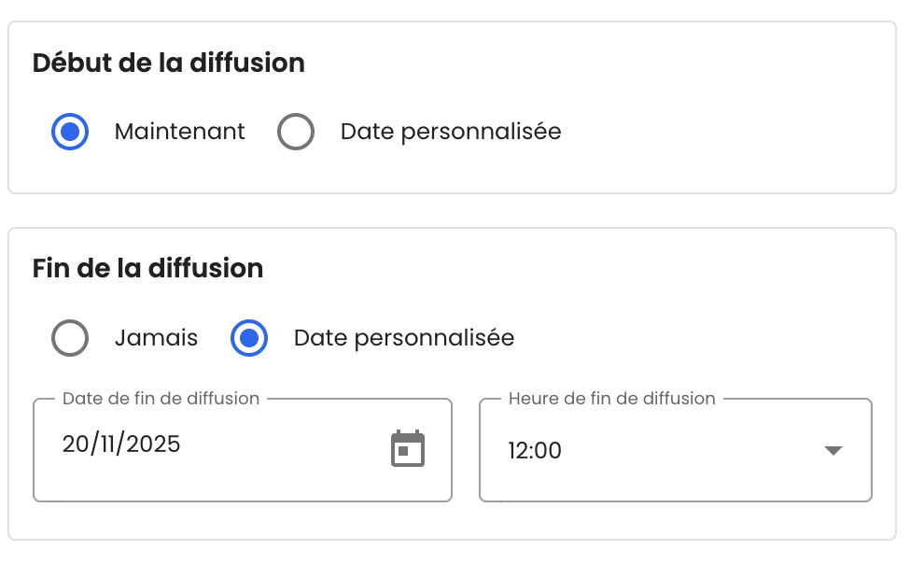Click the "Maintenant" label text
924x564 pixels.
179,132
